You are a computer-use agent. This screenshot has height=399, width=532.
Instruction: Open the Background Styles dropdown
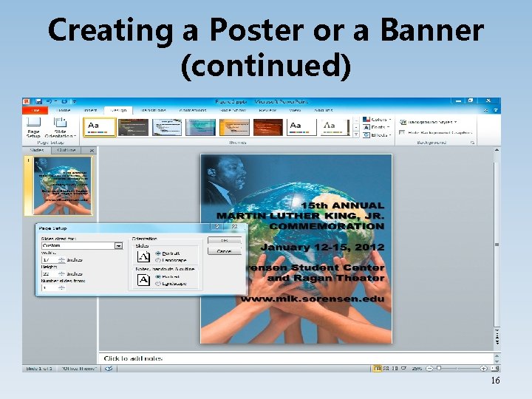tap(428, 122)
